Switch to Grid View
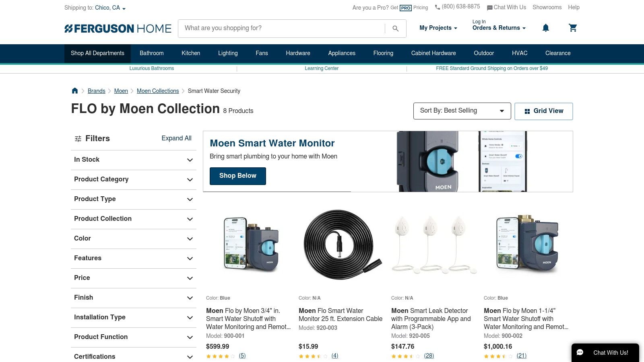Screen dimensions: 644x362 tap(543, 111)
